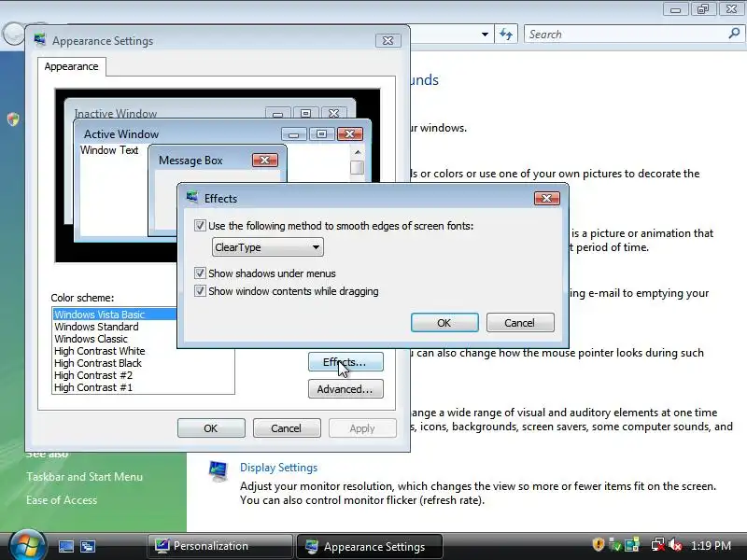Click the preview window's scrollbar thumb
This screenshot has width=747, height=560.
click(358, 168)
